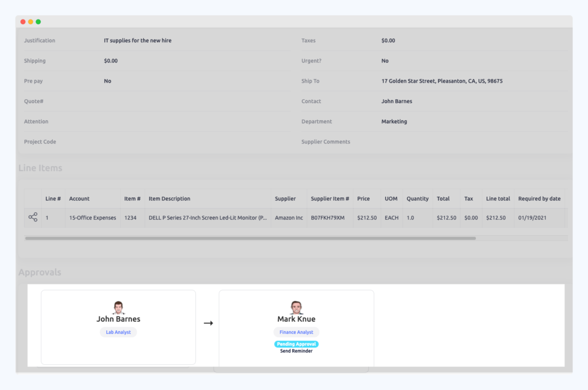Click the split line icon on line item 1
Screen dimensions: 588x390
(x=33, y=217)
